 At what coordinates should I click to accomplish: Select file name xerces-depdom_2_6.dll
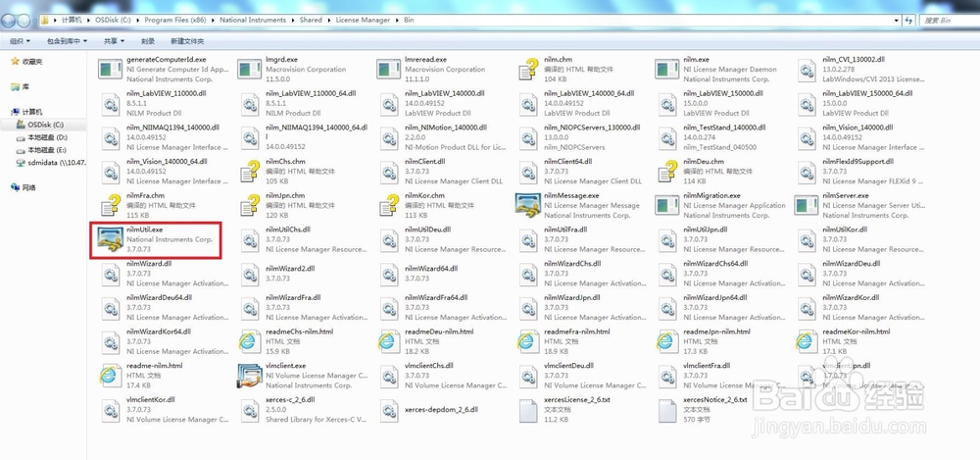pos(441,409)
